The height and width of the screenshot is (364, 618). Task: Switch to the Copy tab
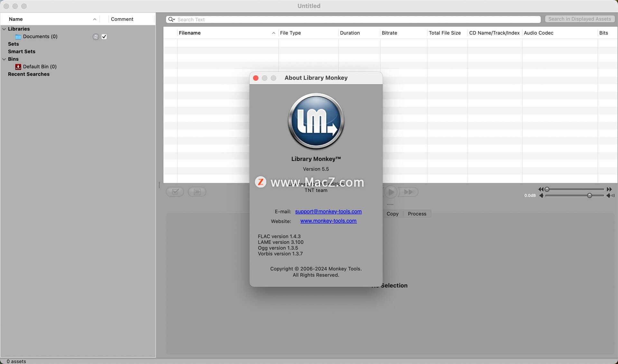point(392,214)
